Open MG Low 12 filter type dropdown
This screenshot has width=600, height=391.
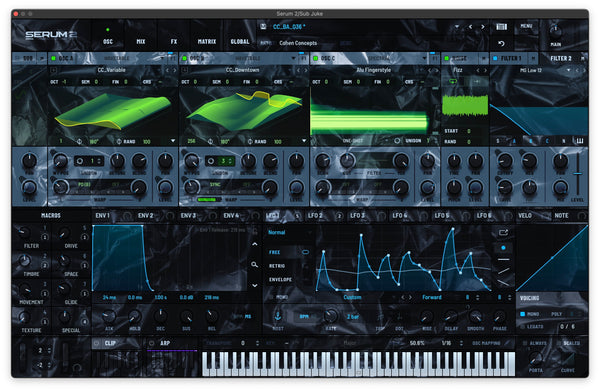tap(569, 70)
